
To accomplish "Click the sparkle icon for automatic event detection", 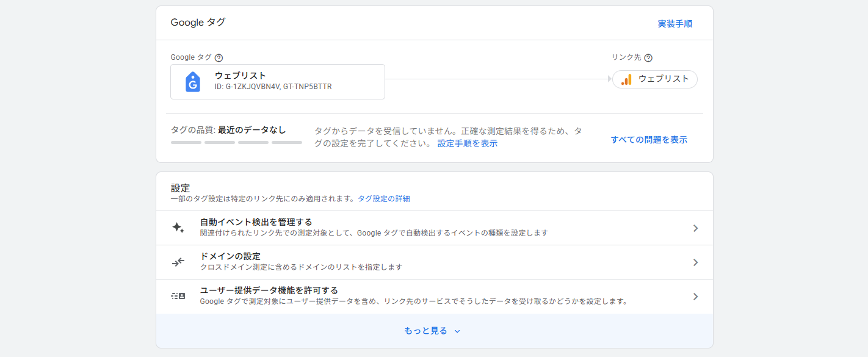I will [x=178, y=228].
